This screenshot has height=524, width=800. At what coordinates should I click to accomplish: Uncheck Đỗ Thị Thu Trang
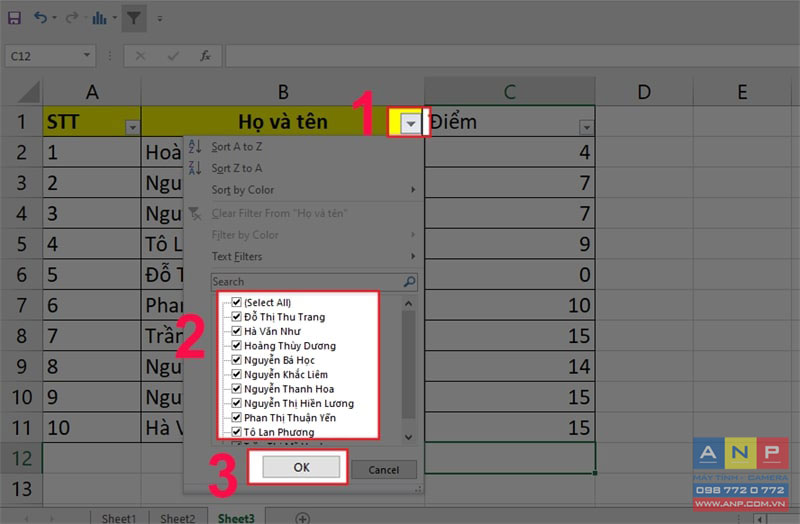236,316
